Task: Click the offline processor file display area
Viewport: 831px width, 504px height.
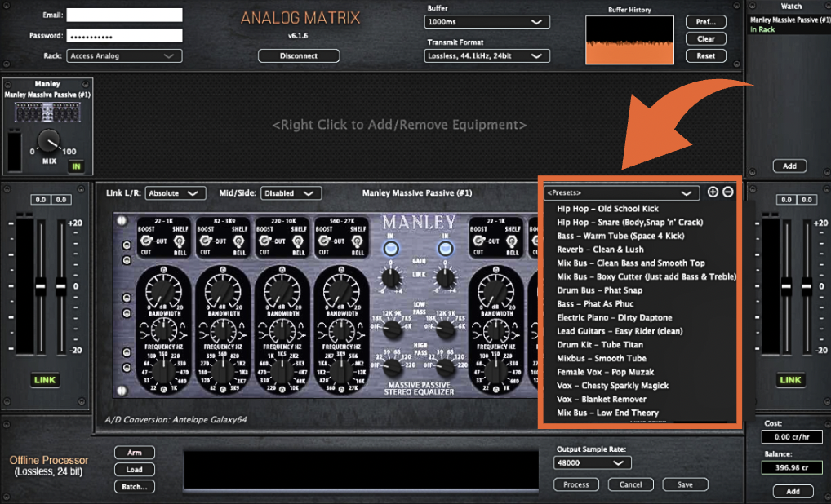Action: (361, 470)
